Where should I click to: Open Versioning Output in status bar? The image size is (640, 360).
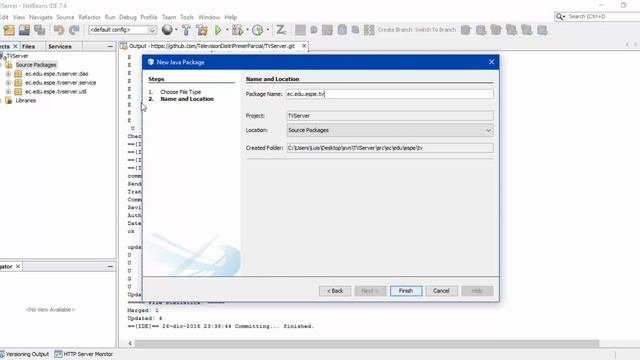(x=24, y=354)
